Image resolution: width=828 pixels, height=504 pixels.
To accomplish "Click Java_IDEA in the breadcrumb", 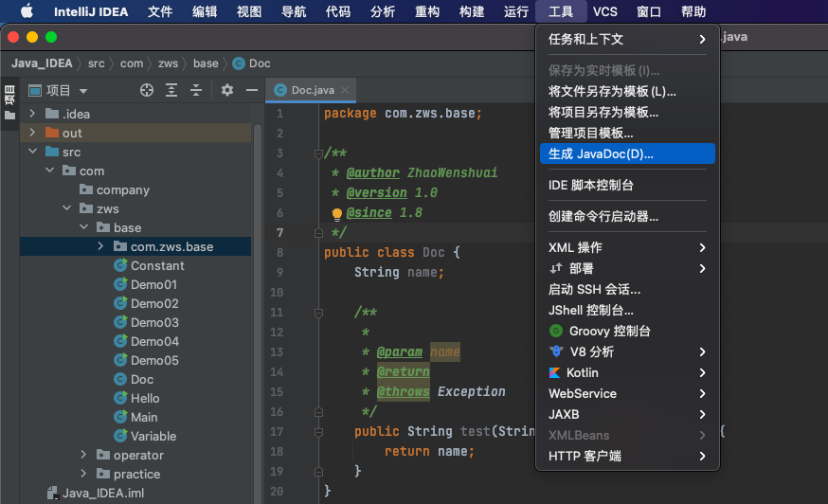I will click(42, 63).
